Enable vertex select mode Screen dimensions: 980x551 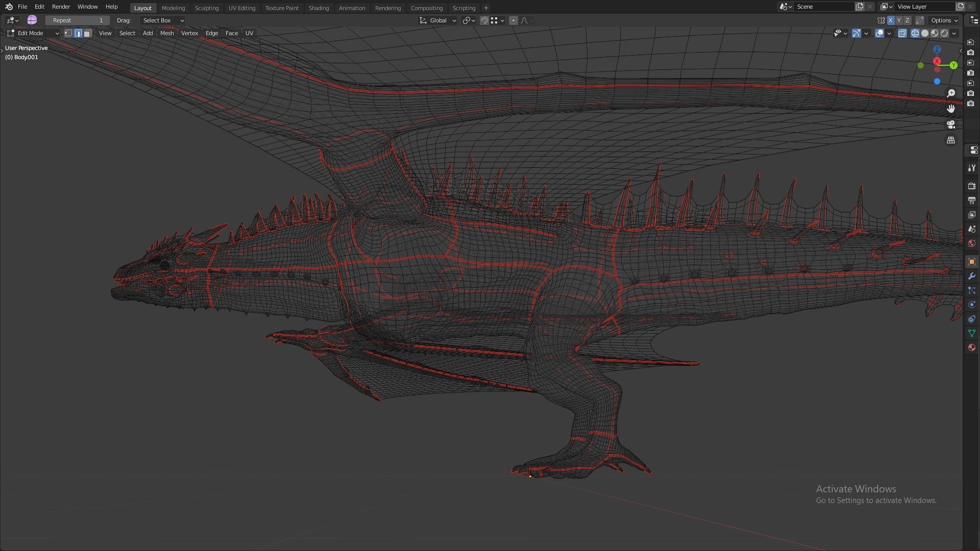(68, 33)
